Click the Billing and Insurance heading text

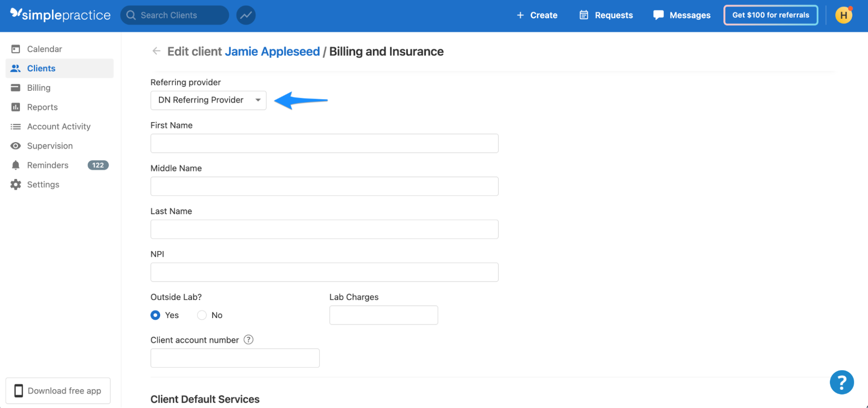tap(386, 51)
